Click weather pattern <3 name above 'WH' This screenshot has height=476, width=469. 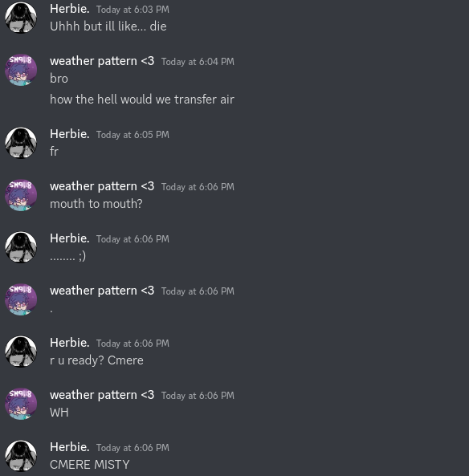tap(102, 395)
